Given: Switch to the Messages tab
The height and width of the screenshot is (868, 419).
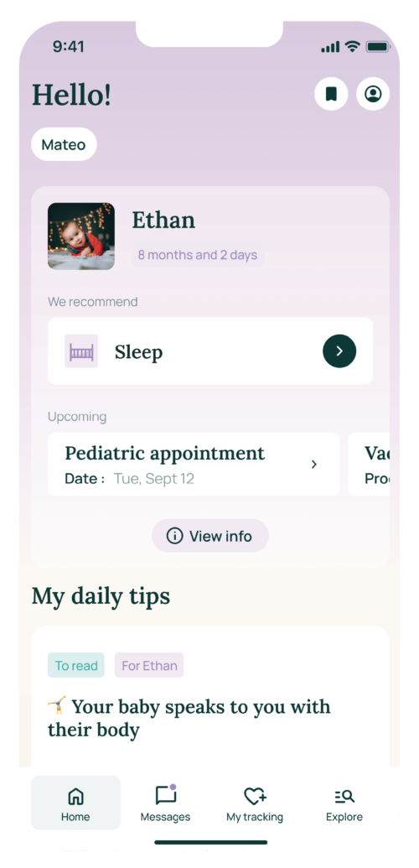Looking at the screenshot, I should (x=165, y=803).
